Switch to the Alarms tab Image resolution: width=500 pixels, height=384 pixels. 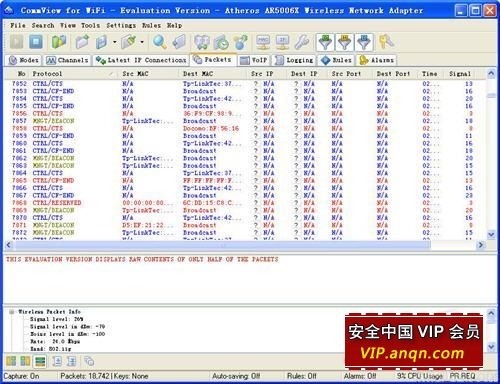[x=377, y=60]
